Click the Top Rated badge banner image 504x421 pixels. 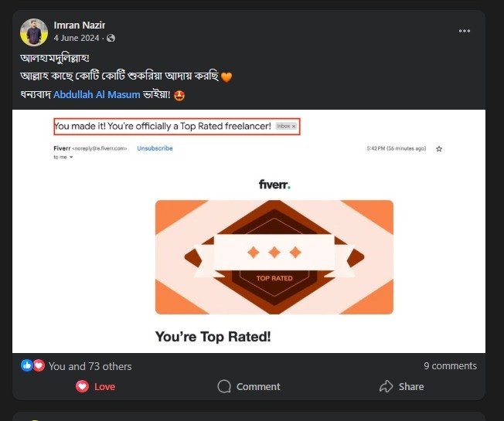click(x=274, y=257)
